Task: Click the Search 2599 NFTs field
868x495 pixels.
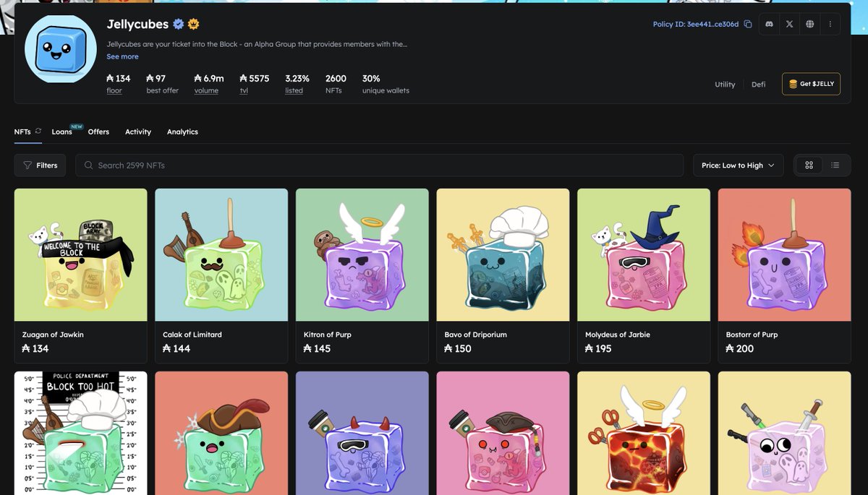Action: [x=379, y=165]
